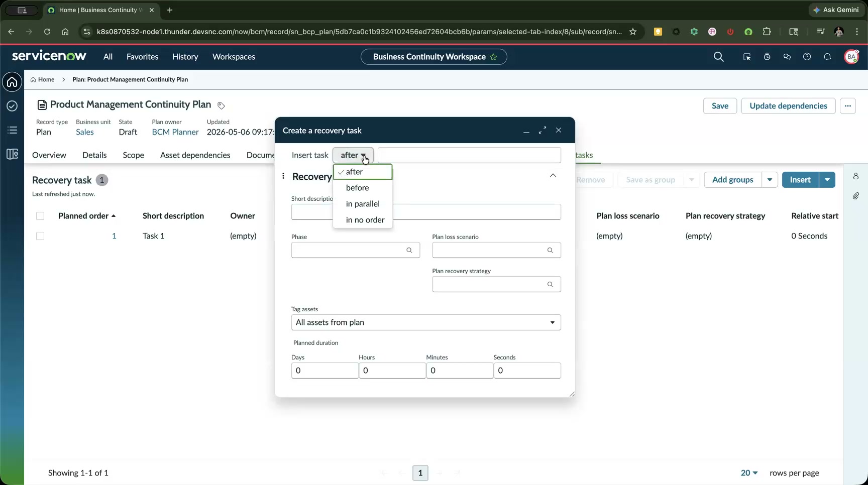Change the rows per page dropdown

tap(749, 473)
